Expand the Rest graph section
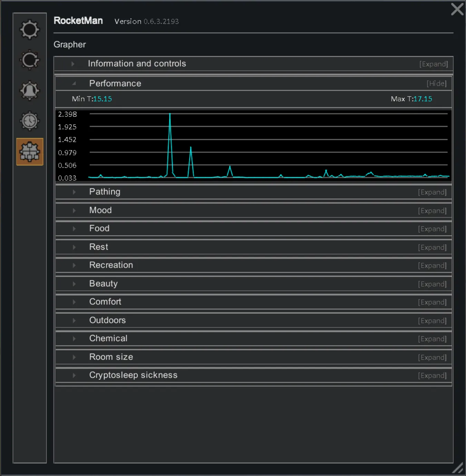Screen dimensions: 466x476 [x=432, y=247]
